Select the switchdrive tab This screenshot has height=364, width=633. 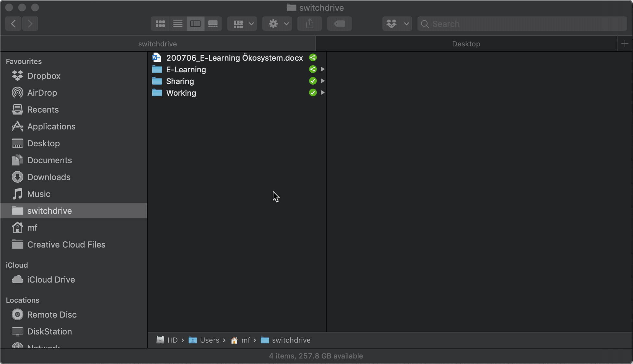tap(157, 44)
